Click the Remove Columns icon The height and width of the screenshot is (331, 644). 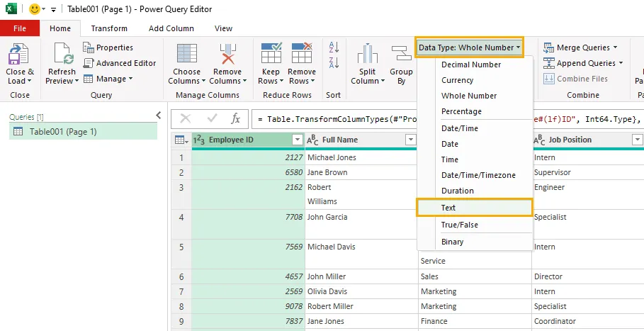point(227,53)
